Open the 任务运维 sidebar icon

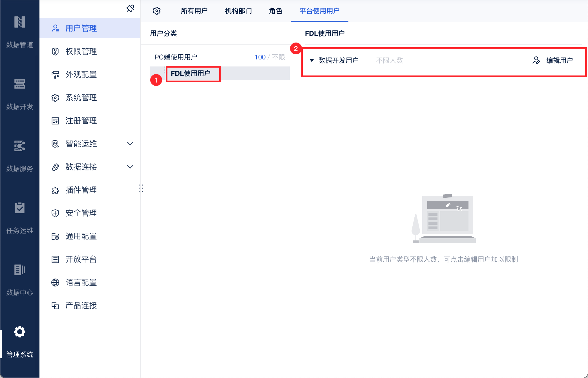(x=19, y=208)
